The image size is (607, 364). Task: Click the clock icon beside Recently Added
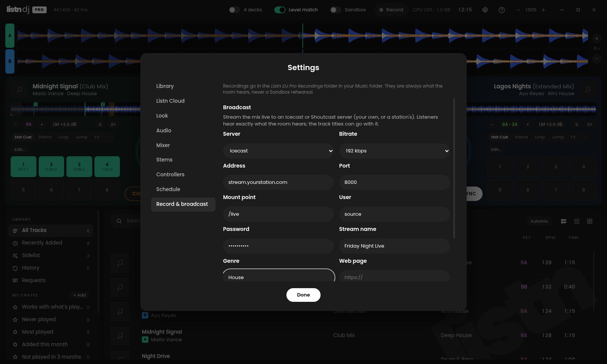click(x=15, y=243)
